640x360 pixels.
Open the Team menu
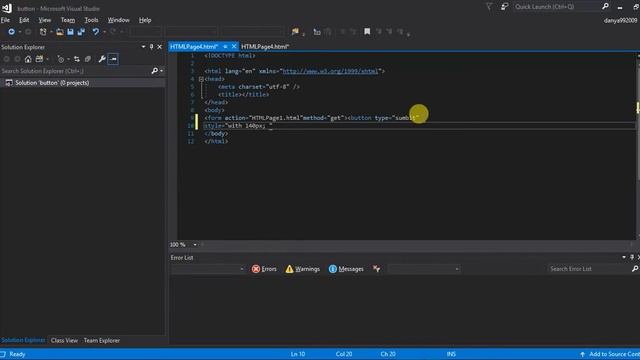click(68, 20)
